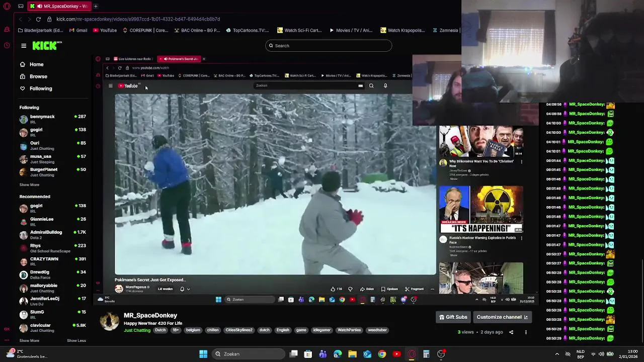Image resolution: width=644 pixels, height=362 pixels.
Task: Open Following in Kick sidebar
Action: pyautogui.click(x=36, y=88)
